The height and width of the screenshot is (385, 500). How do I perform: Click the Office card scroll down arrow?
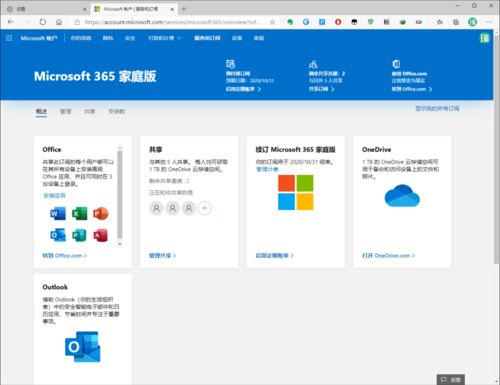point(120,244)
